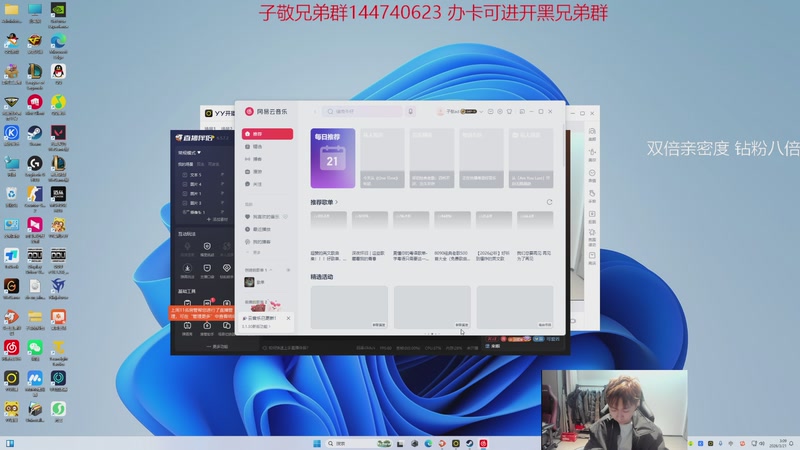The height and width of the screenshot is (450, 800).
Task: Click NetEase content vertical scrollbar
Action: tap(563, 145)
